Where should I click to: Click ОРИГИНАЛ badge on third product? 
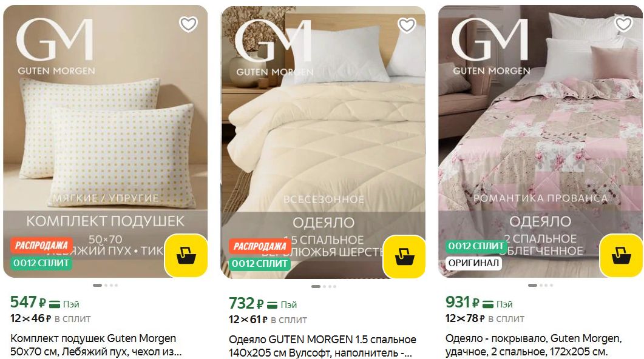pyautogui.click(x=473, y=263)
